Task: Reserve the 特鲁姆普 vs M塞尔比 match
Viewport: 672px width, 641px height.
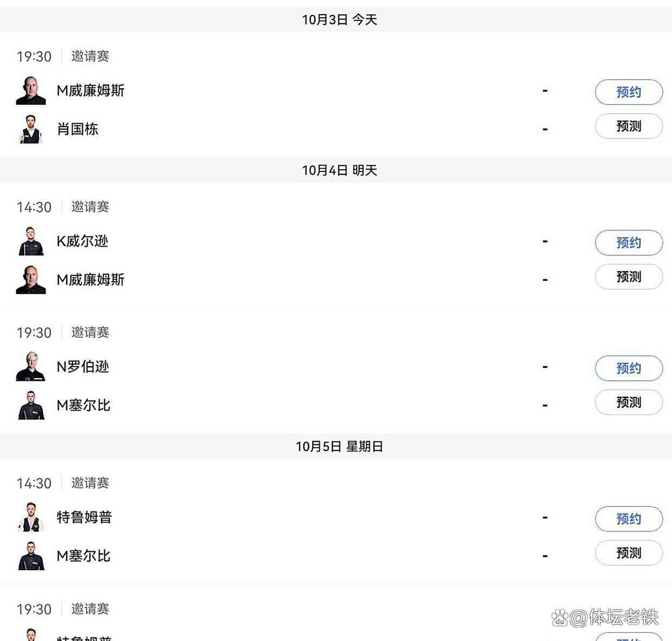Action: coord(629,519)
